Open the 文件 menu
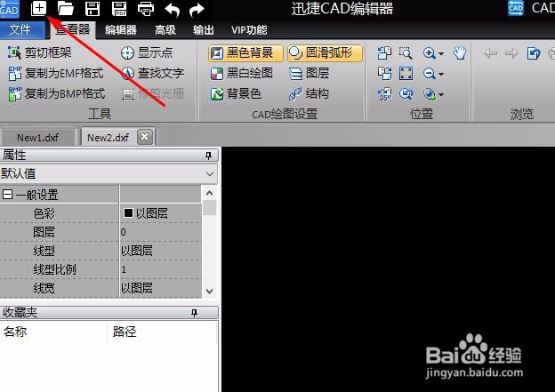This screenshot has height=392, width=555. click(x=22, y=29)
